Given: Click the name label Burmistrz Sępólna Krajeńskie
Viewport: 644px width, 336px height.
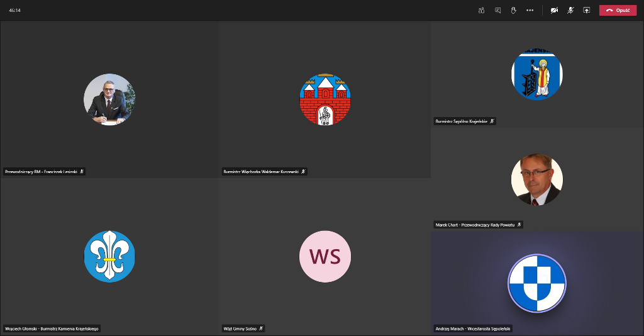Looking at the screenshot, I should [x=461, y=121].
